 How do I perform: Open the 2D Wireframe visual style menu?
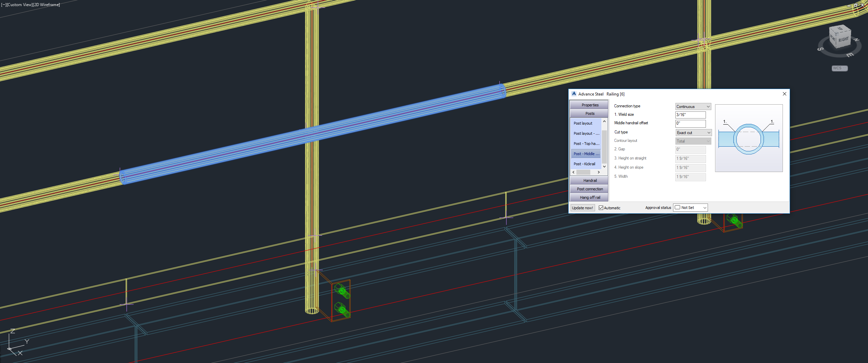coord(46,5)
